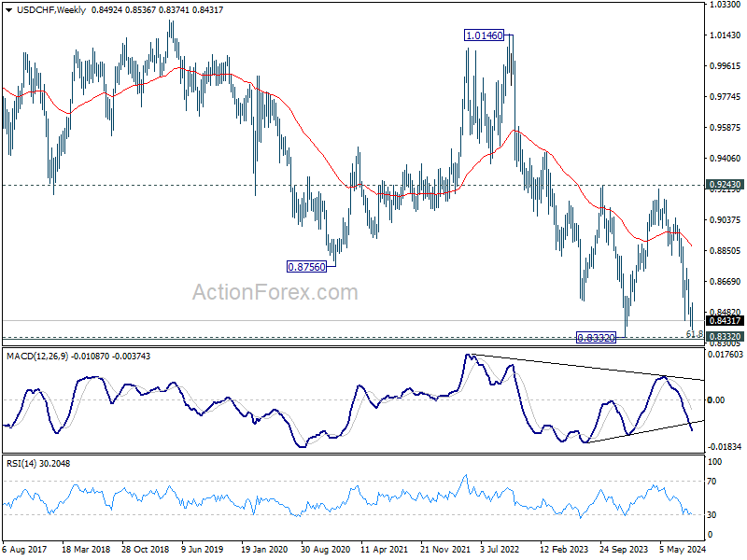Click the current price tag 0.84317
The height and width of the screenshot is (560, 747).
[x=726, y=321]
